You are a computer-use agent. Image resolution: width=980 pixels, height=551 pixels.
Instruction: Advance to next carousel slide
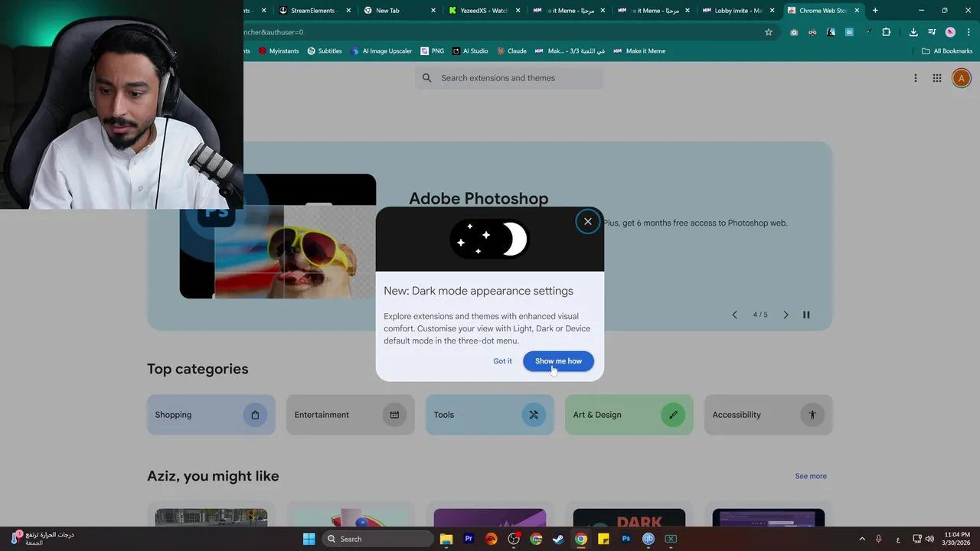pyautogui.click(x=786, y=315)
